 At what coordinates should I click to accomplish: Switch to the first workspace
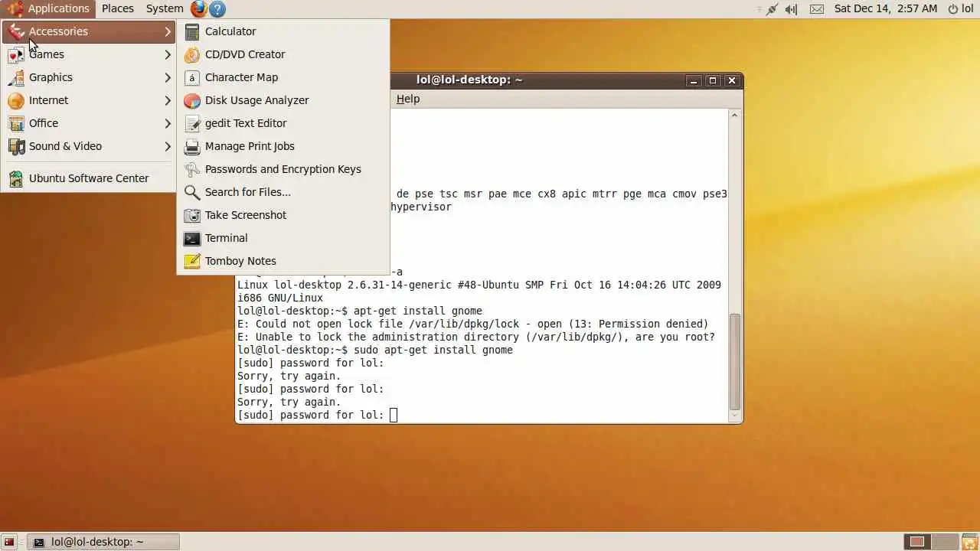(917, 542)
